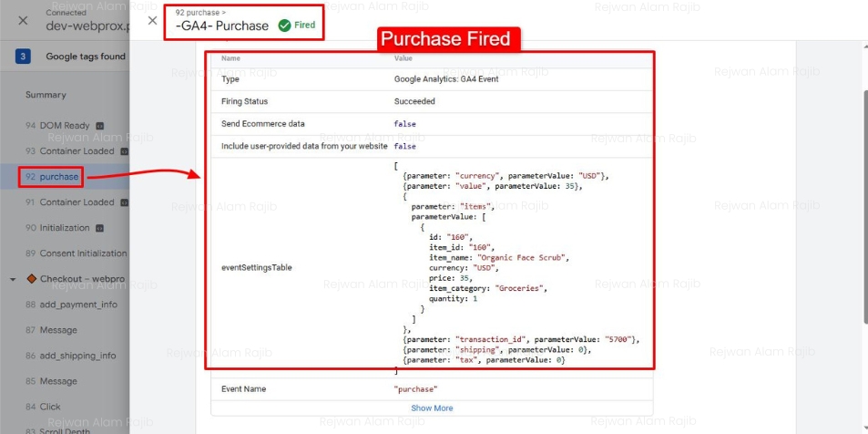Viewport: 868px width, 434px height.
Task: Click the badge icon beside Container Loaded 91
Action: pos(124,202)
